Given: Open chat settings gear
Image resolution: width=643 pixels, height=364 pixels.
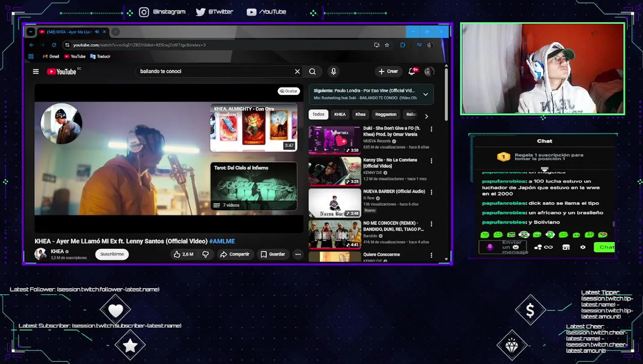Looking at the screenshot, I should coord(583,247).
